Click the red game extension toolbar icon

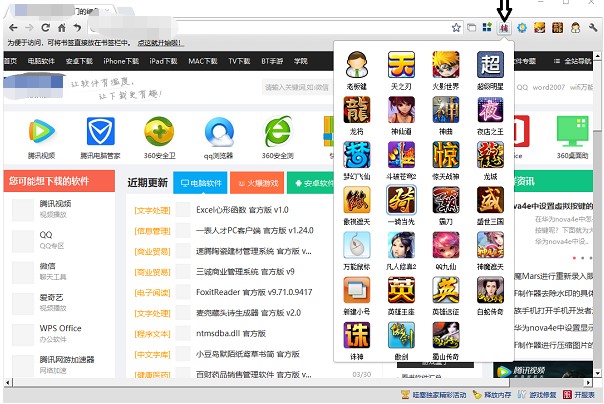(504, 28)
